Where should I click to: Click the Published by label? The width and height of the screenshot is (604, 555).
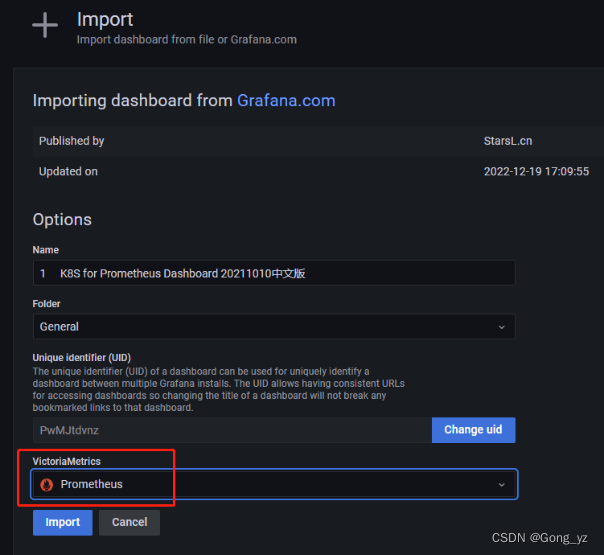point(72,141)
